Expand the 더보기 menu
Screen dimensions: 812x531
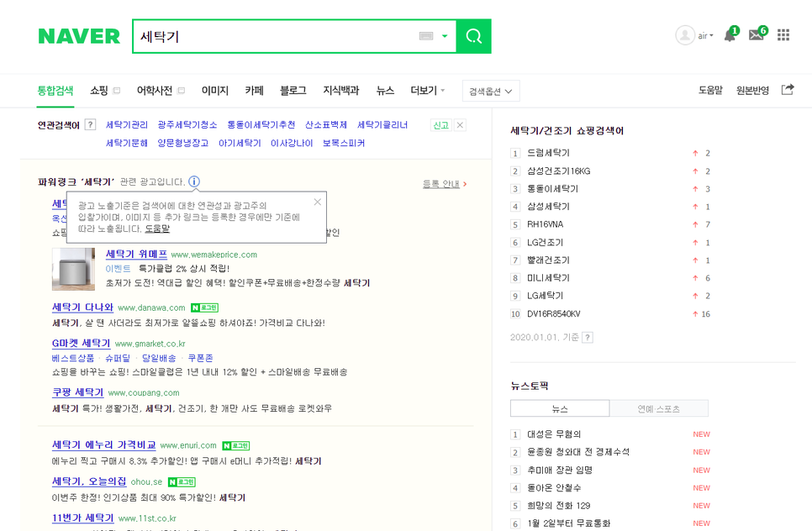pos(427,91)
